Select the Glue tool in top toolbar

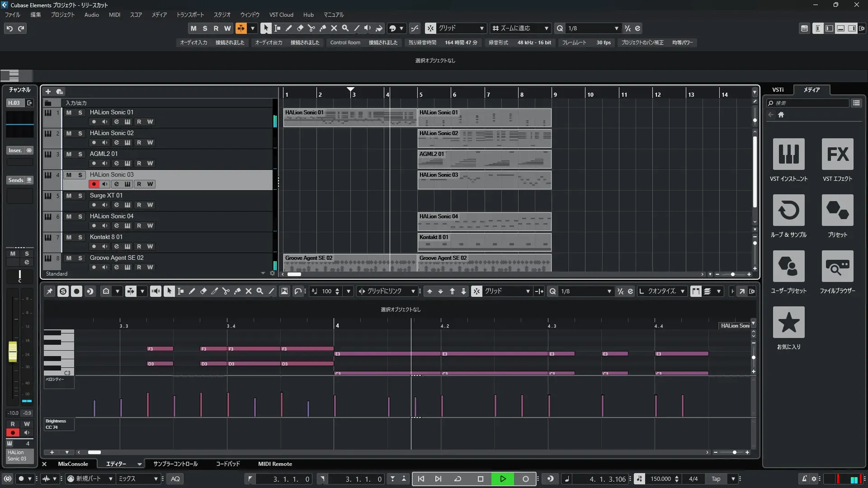pos(323,28)
